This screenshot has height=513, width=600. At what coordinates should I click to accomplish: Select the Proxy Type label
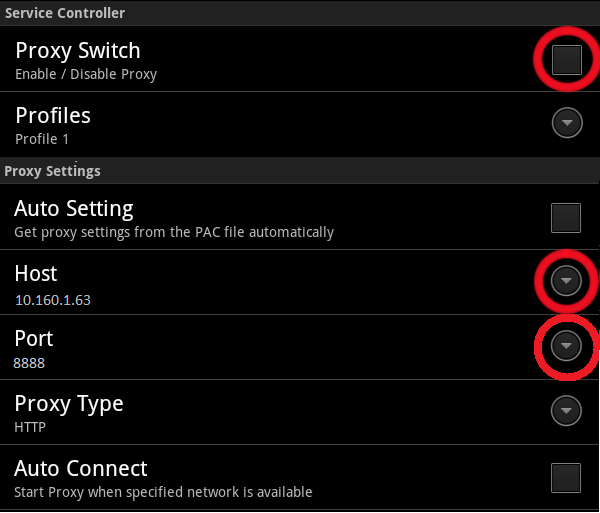pos(69,403)
